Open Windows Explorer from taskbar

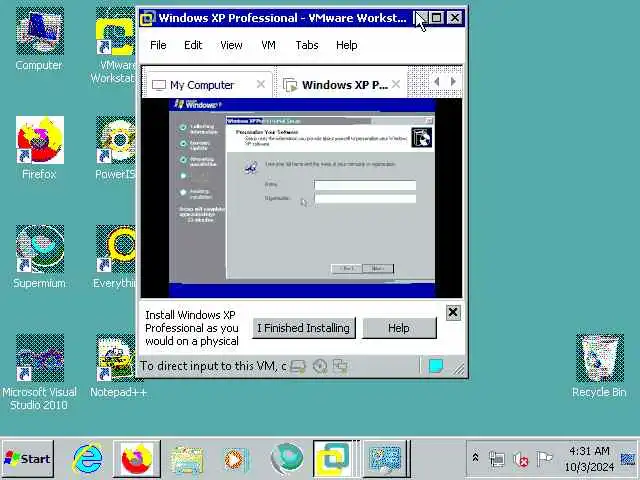[x=187, y=459]
